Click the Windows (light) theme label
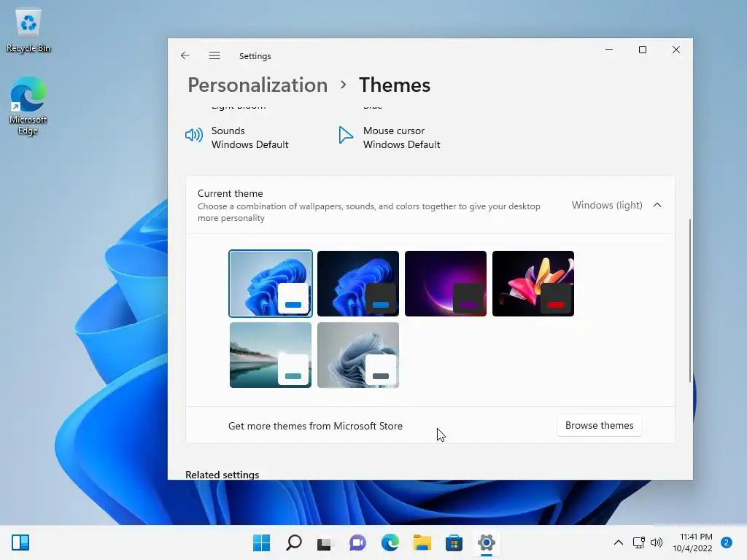The height and width of the screenshot is (560, 747). point(607,205)
